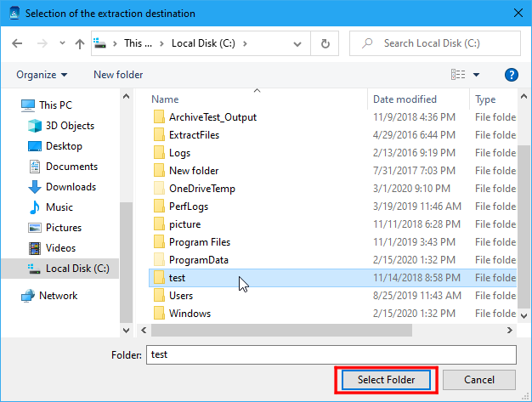Open recent locations dropdown arrow
The width and height of the screenshot is (532, 402).
click(60, 43)
